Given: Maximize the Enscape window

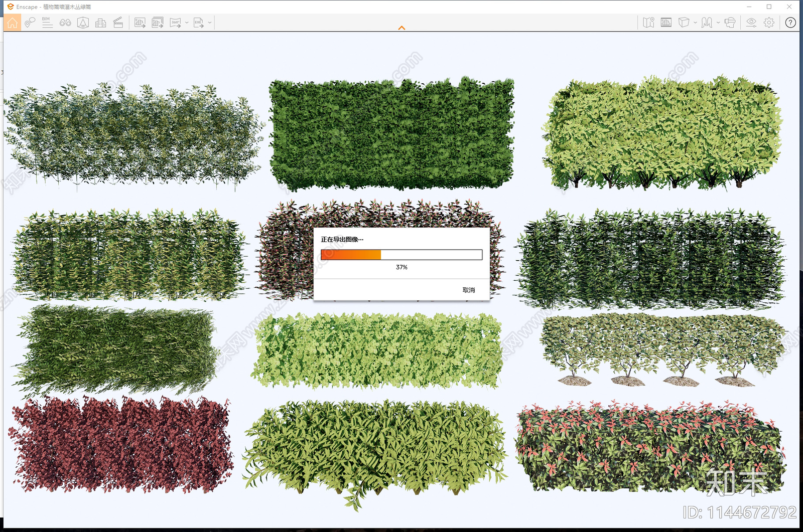Looking at the screenshot, I should (769, 7).
